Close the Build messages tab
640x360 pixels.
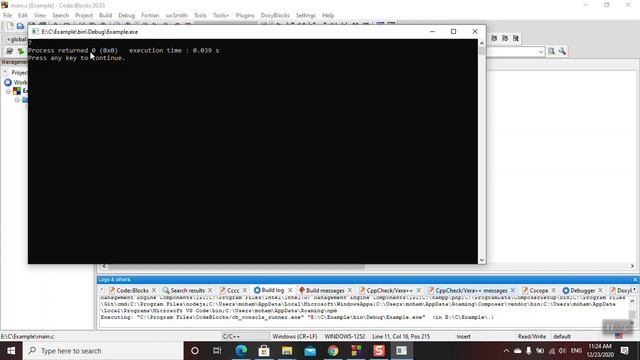350,291
